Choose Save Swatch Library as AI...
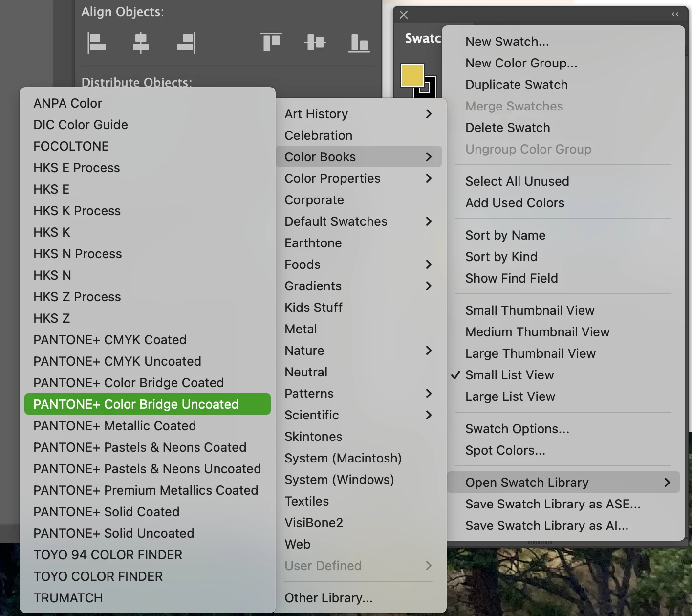The image size is (692, 616). tap(563, 526)
